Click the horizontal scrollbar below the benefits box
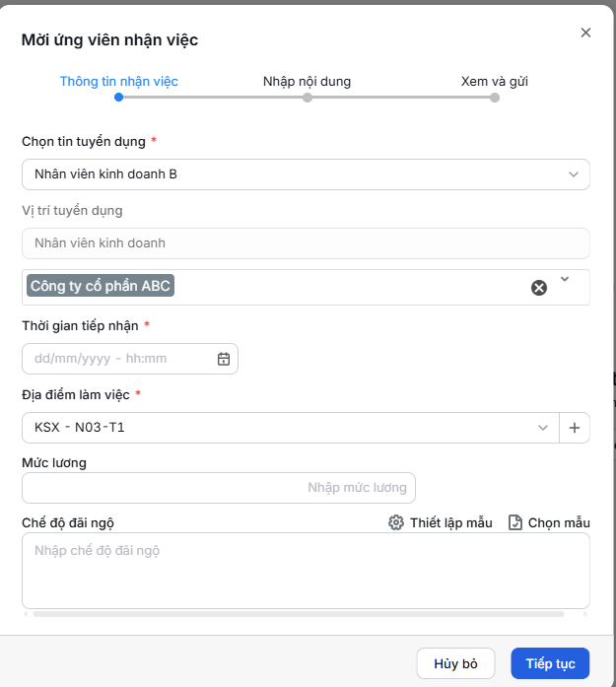 click(x=299, y=614)
